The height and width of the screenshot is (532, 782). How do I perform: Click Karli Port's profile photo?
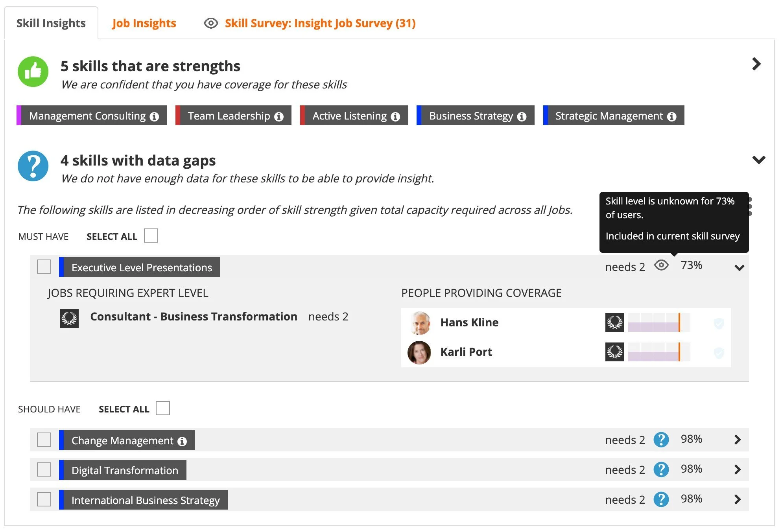point(419,352)
